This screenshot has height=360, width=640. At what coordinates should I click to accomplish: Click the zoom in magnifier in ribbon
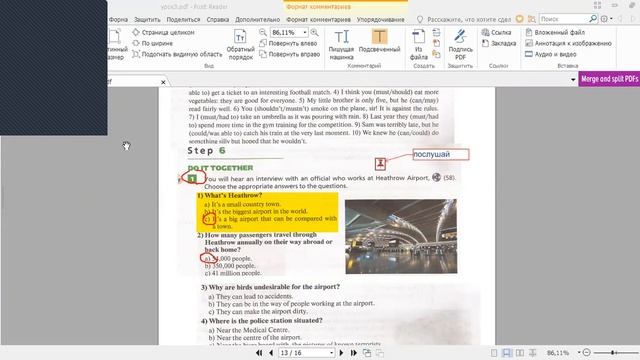click(x=315, y=32)
